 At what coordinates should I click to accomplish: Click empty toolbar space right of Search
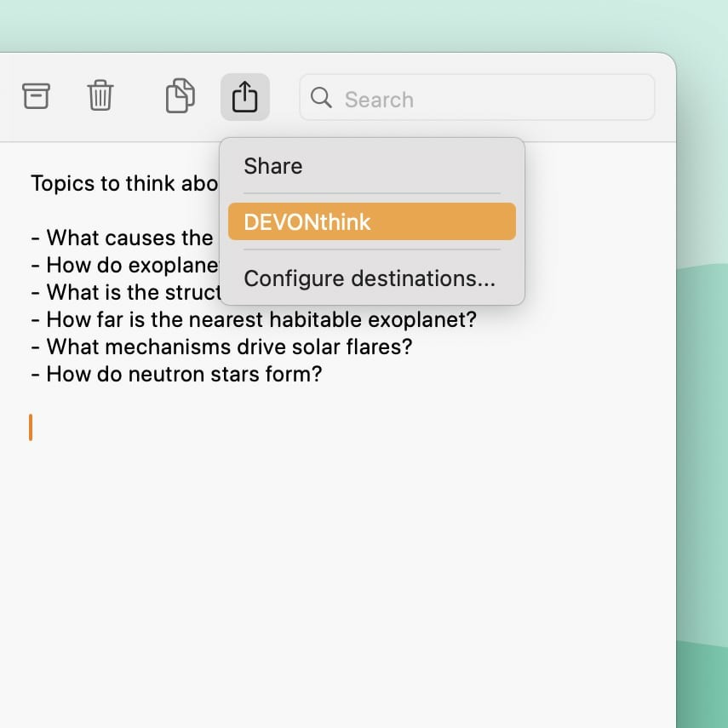[x=665, y=98]
